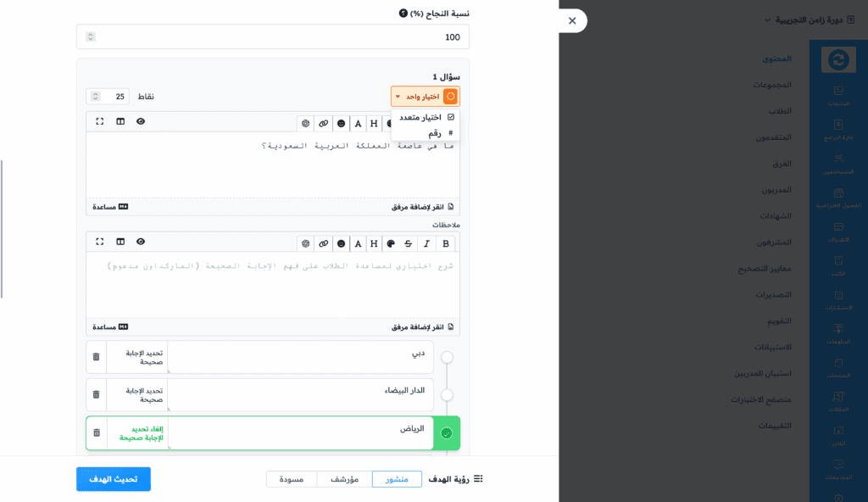This screenshot has height=502, width=868.
Task: Edit the الرياض answer text field
Action: [301, 432]
